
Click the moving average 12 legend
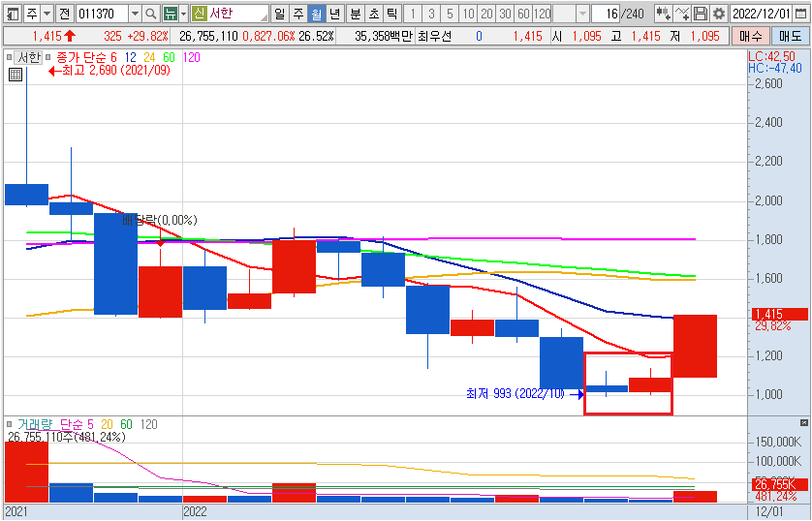pos(130,57)
